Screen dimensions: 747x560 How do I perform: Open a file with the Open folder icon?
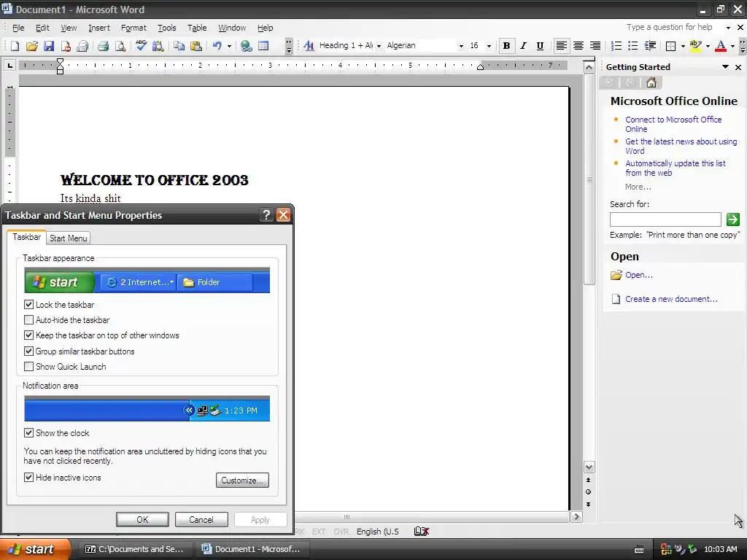point(32,46)
